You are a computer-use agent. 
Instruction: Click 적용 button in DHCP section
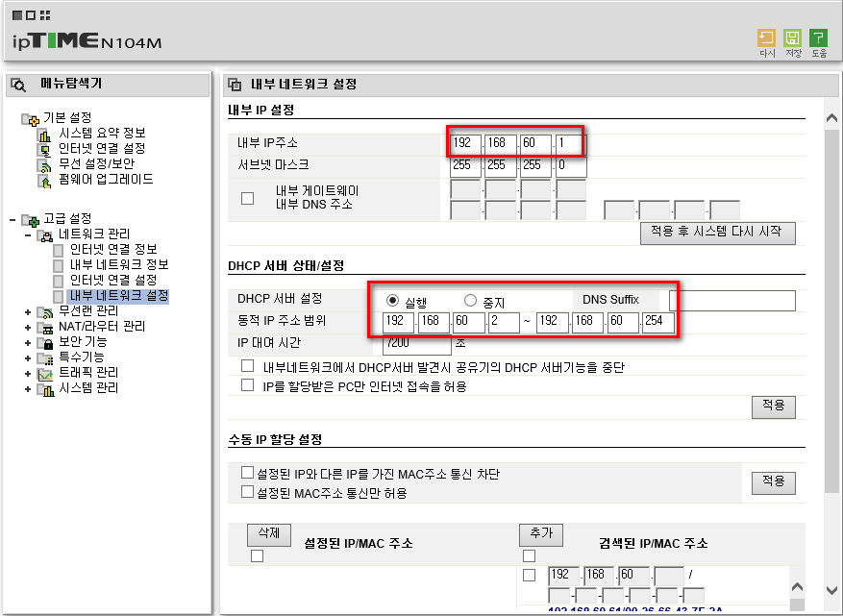(774, 407)
